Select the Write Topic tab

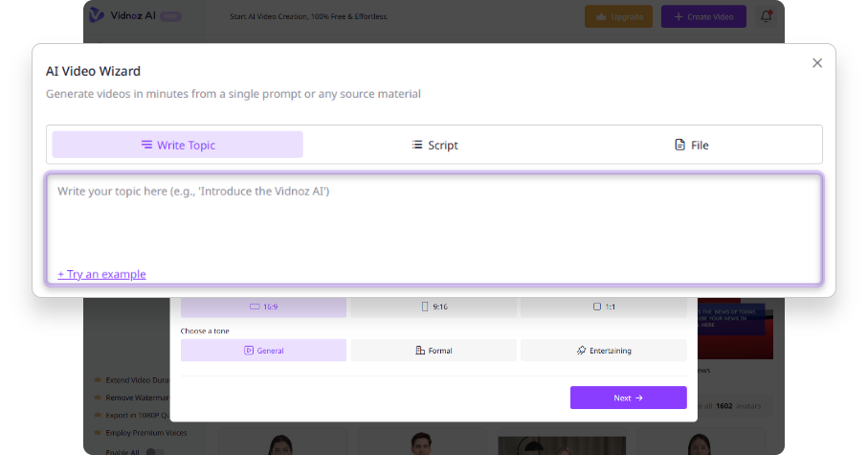(x=178, y=145)
